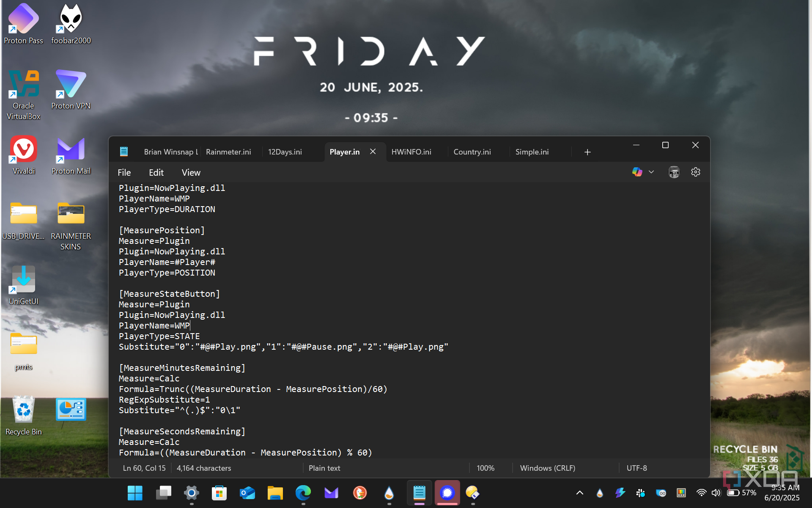Select the foobar2000 desktop icon

point(71,24)
